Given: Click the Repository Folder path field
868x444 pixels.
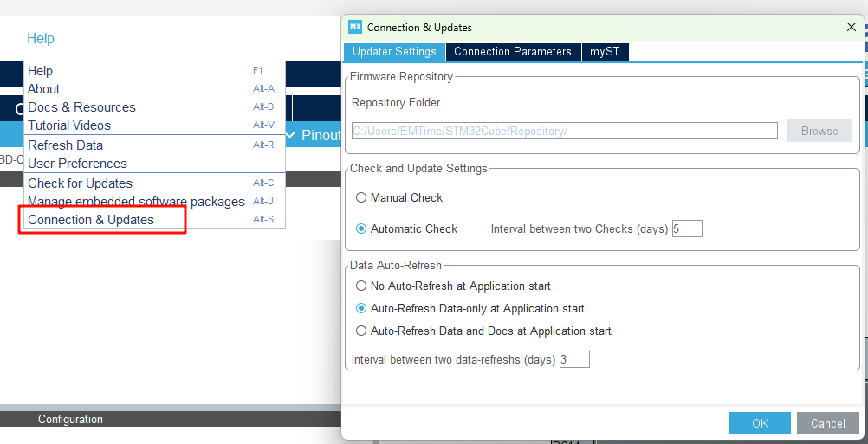Looking at the screenshot, I should (564, 131).
